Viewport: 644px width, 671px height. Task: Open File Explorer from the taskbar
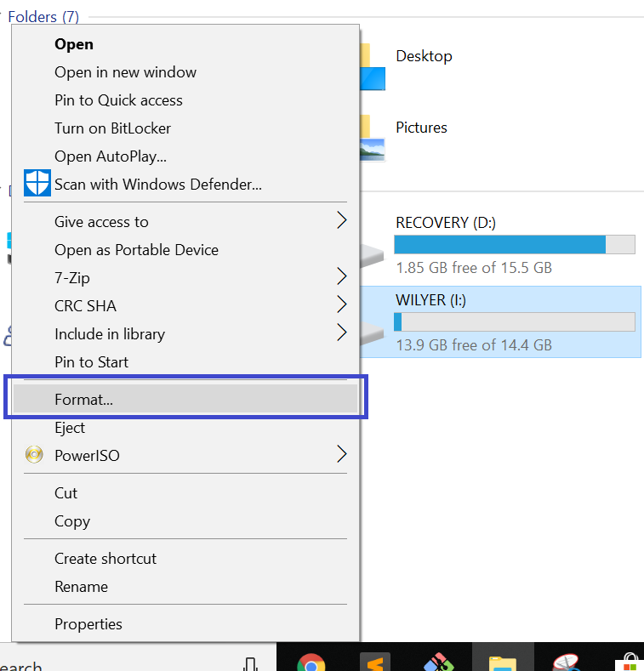click(503, 662)
